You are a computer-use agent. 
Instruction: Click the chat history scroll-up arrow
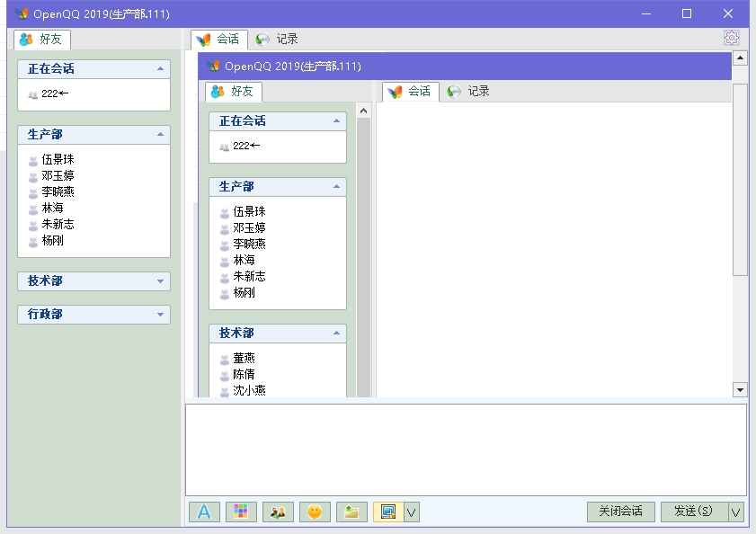point(740,58)
